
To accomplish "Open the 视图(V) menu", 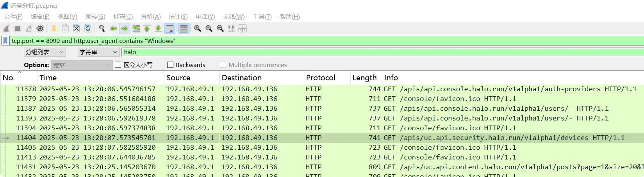I will [x=67, y=17].
